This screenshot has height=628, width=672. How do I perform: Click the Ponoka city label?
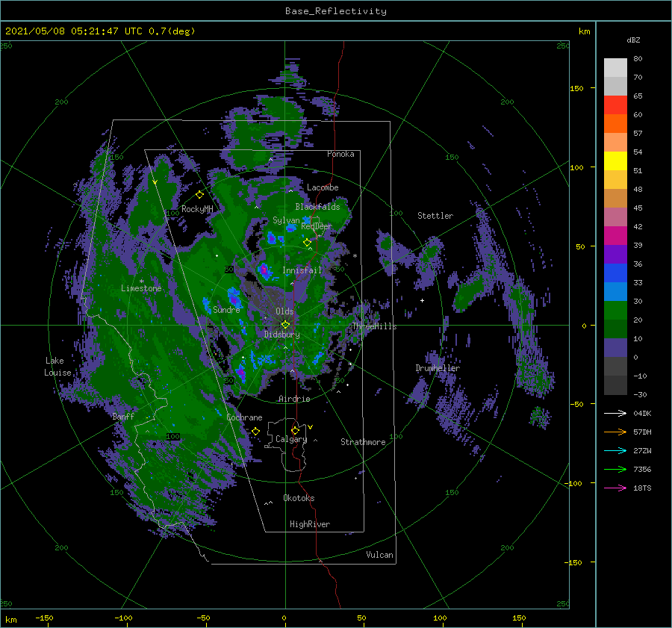click(340, 154)
